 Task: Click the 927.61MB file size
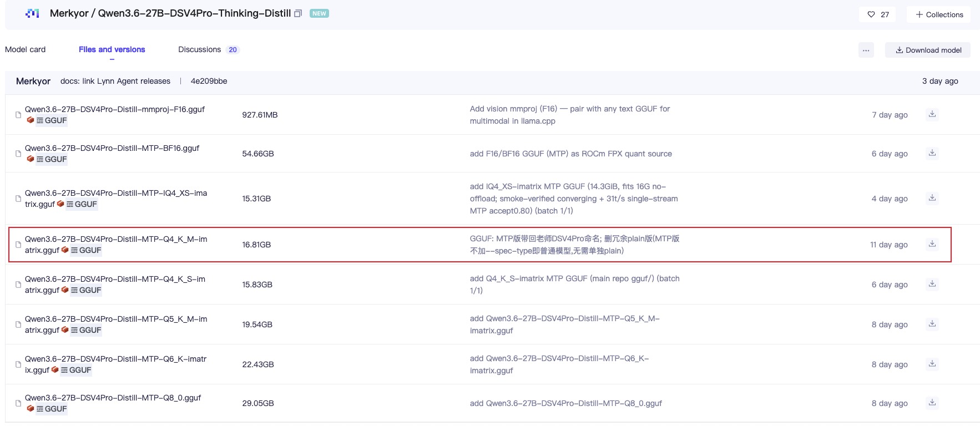(260, 115)
